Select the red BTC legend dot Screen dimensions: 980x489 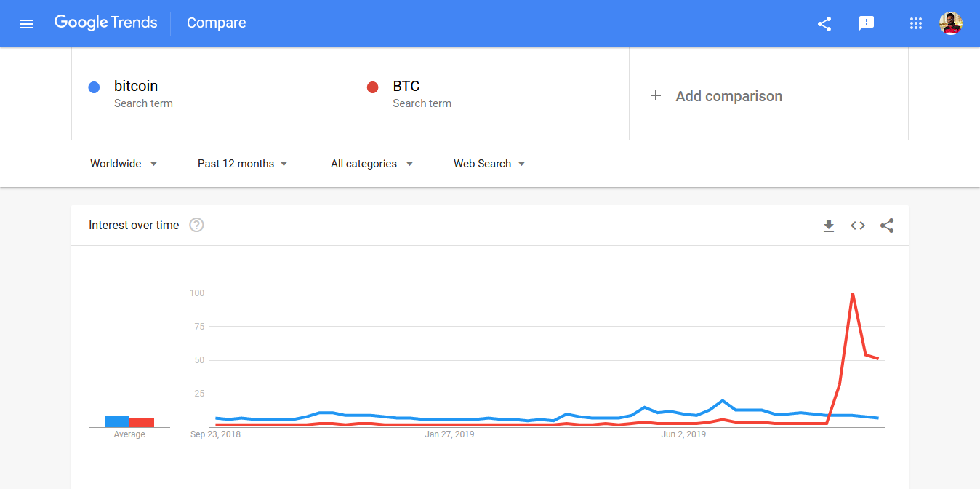372,87
